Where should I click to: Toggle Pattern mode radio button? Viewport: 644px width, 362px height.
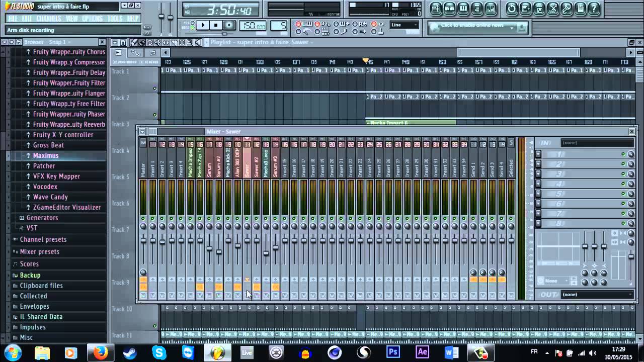click(193, 23)
